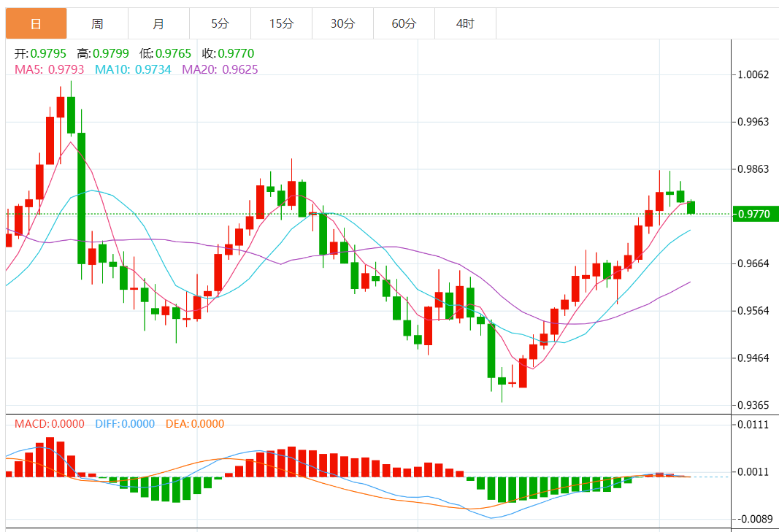Click the 0.9464 price axis label
This screenshot has width=779, height=532.
pyautogui.click(x=753, y=358)
